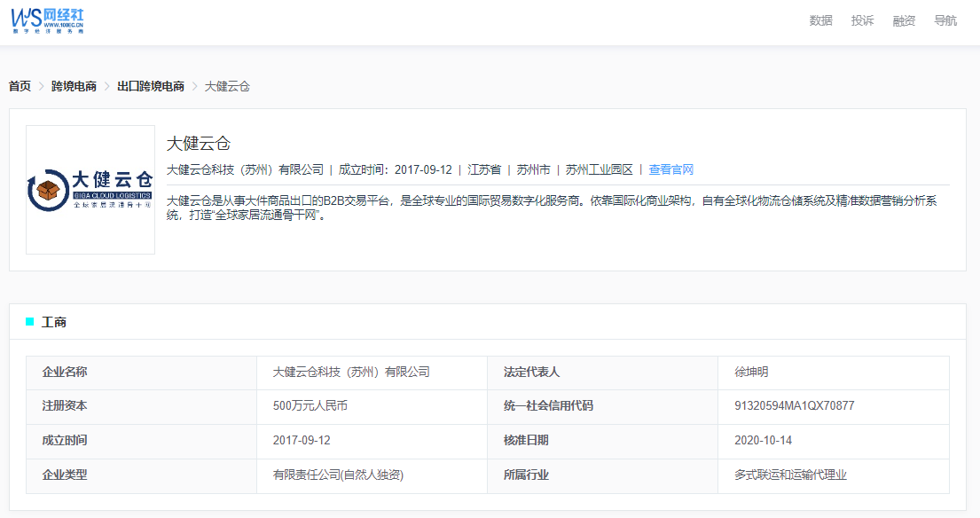Open 跨境电商 breadcrumb link
Screen dimensions: 980x518
(x=74, y=86)
